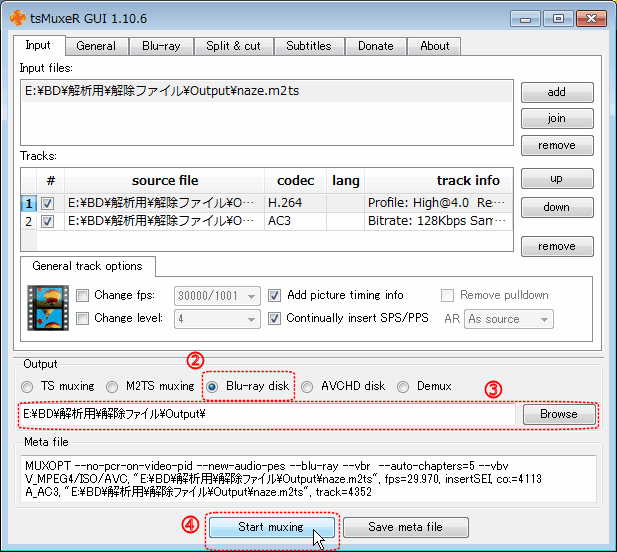Screen dimensions: 617x552
Task: Select the TS muxing output option
Action: 28,386
